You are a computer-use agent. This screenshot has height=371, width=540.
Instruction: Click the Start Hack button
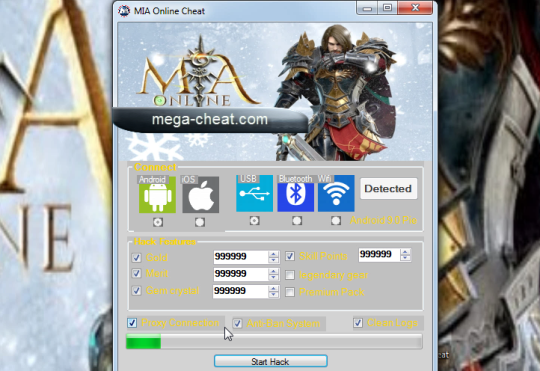coord(270,361)
